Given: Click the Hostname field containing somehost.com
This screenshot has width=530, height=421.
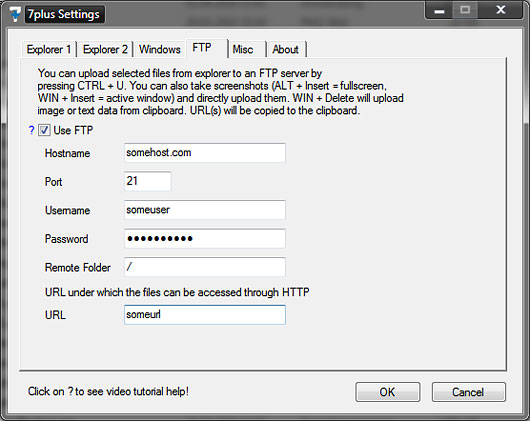Looking at the screenshot, I should 205,153.
